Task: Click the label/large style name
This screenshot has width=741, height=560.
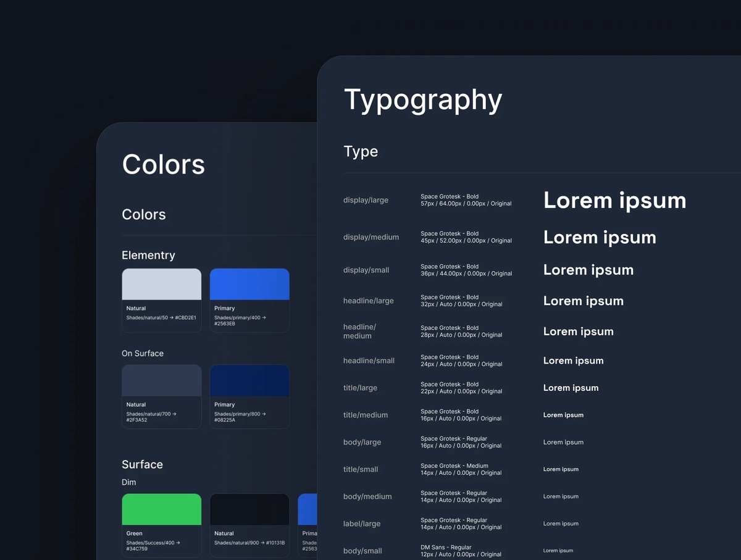Action: point(362,524)
